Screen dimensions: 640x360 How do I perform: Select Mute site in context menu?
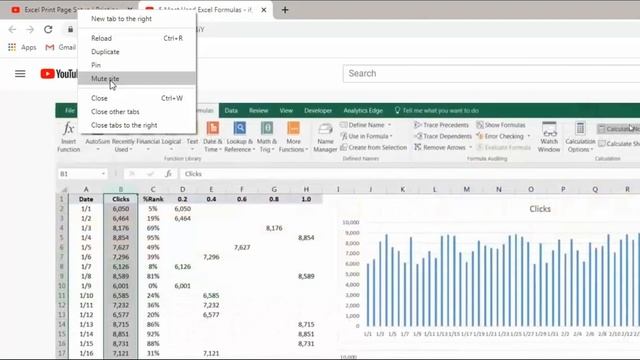137,79
